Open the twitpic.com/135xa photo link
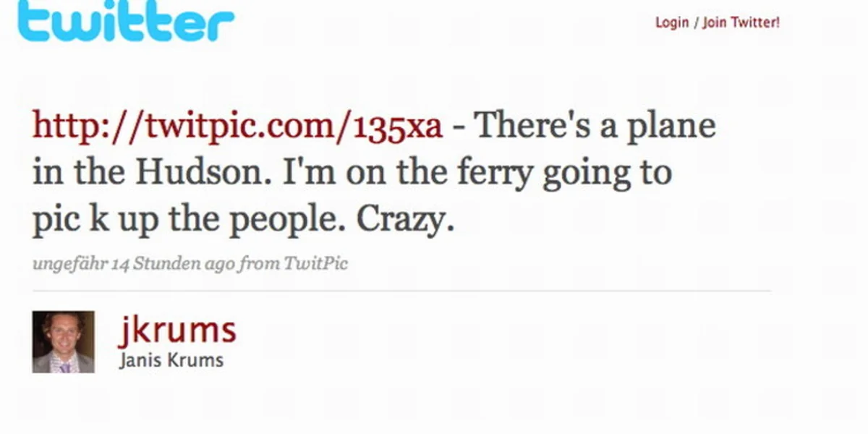Screen dimensions: 868x434 click(x=237, y=127)
